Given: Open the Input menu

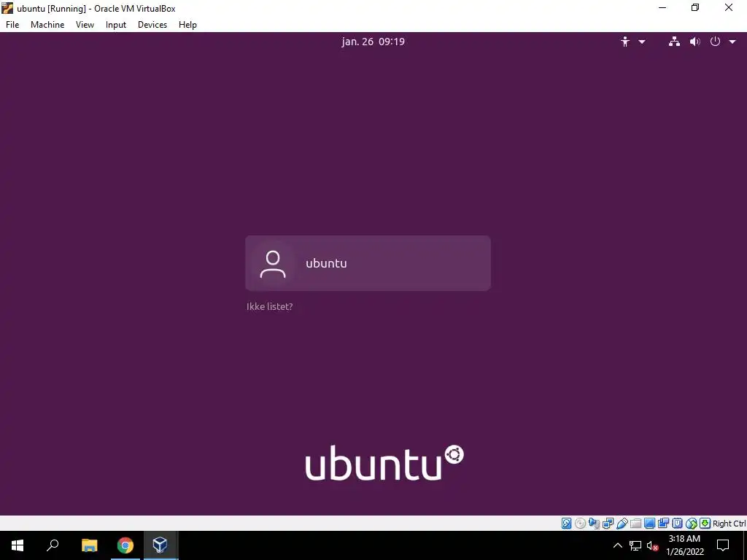Looking at the screenshot, I should click(116, 25).
